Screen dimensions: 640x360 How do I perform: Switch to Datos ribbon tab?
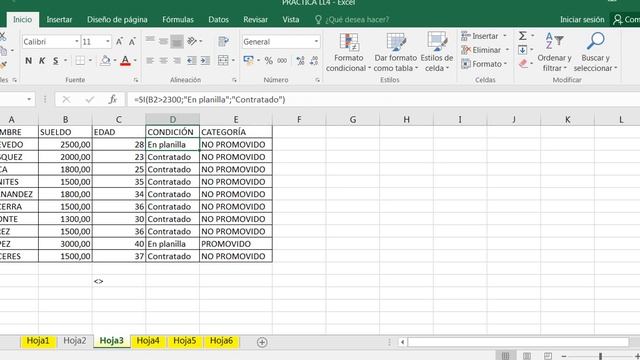(x=218, y=20)
